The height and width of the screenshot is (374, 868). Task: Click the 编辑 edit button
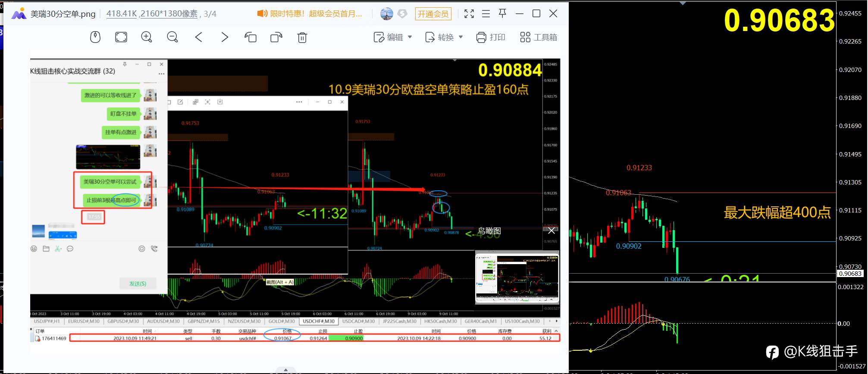[x=389, y=37]
